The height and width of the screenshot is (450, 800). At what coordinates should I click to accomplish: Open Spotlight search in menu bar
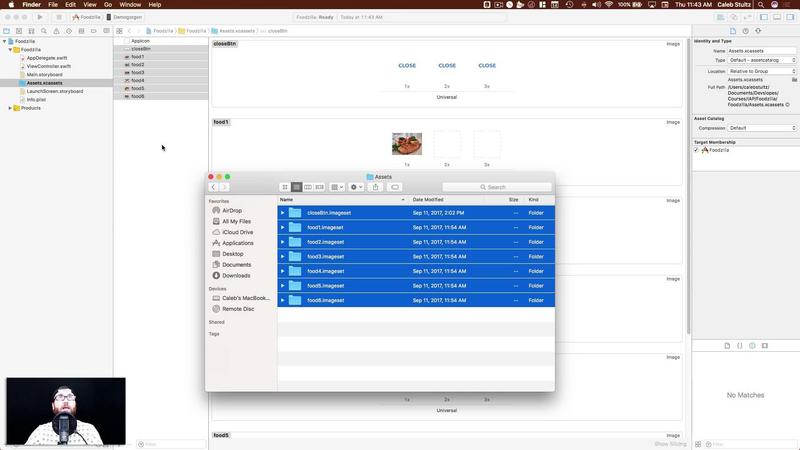[x=761, y=5]
